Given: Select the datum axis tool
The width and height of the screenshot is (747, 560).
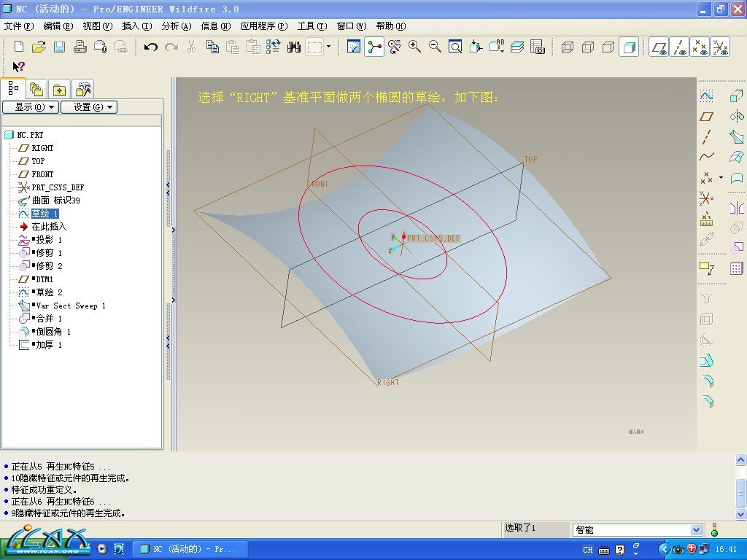Looking at the screenshot, I should (x=706, y=136).
